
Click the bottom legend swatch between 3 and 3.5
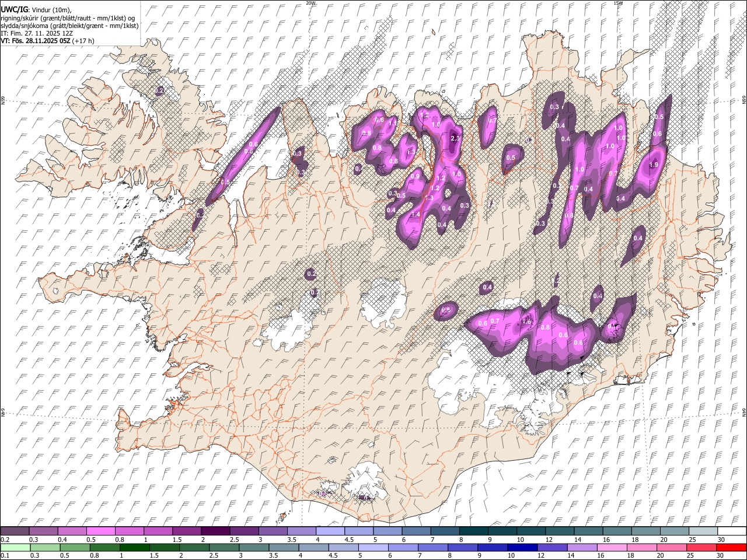click(x=254, y=547)
